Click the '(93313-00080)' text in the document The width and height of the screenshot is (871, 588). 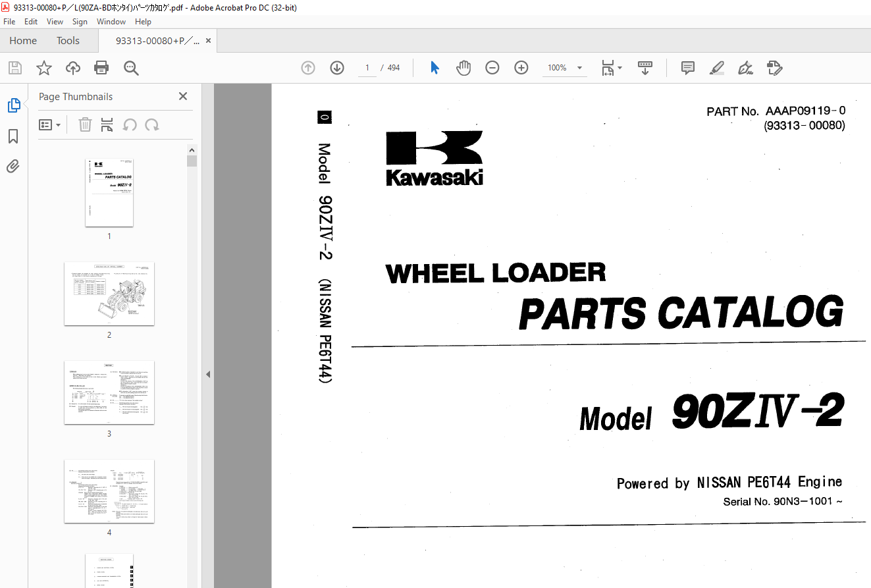(805, 126)
